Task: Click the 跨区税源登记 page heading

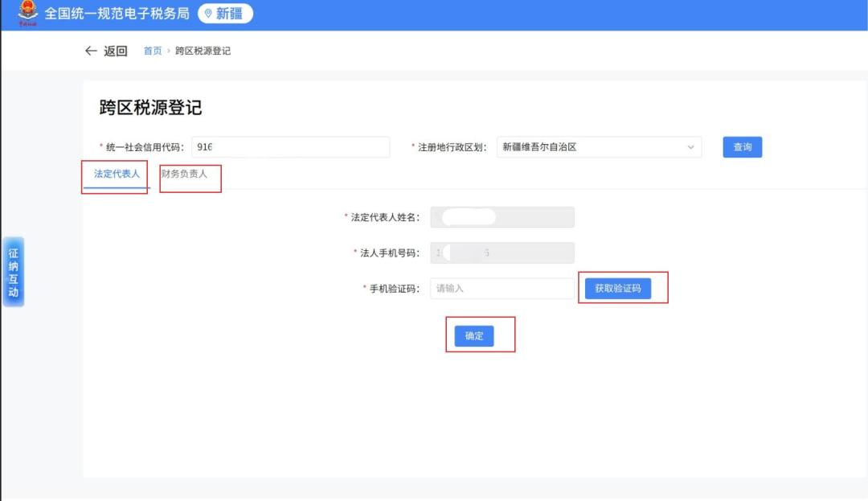Action: 150,108
